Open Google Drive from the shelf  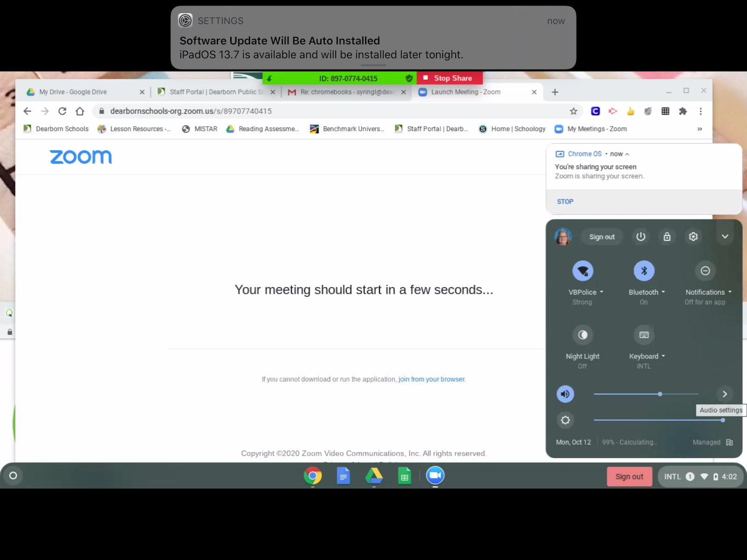point(374,476)
